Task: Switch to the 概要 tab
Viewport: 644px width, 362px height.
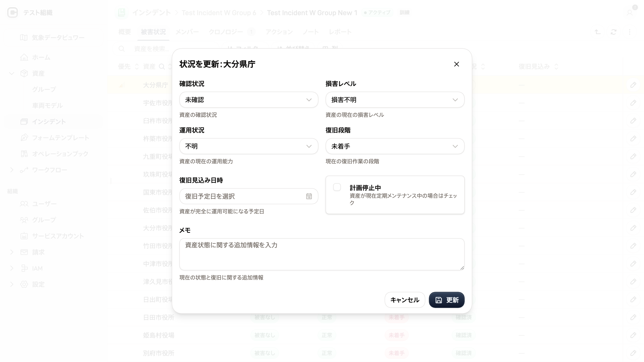Action: tap(125, 32)
